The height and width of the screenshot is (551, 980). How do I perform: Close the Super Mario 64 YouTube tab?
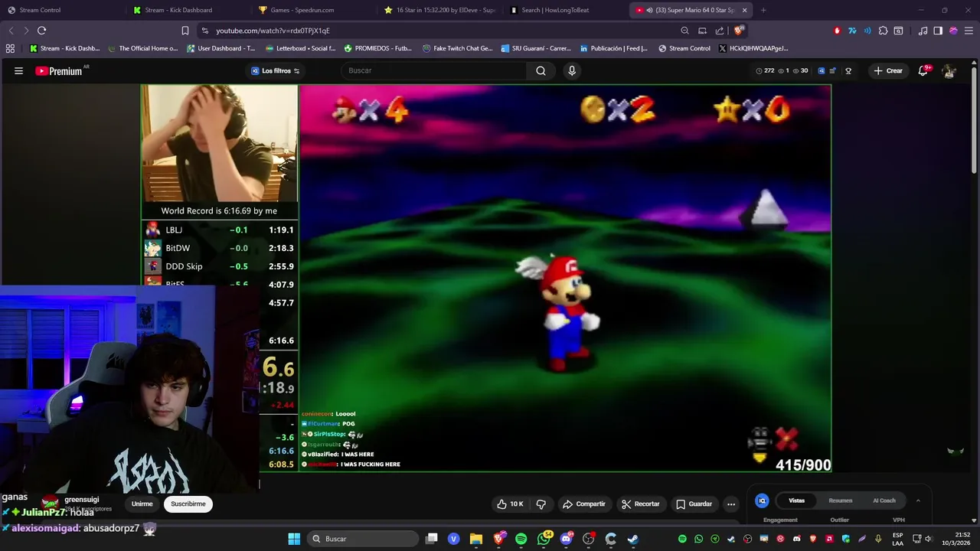click(744, 10)
